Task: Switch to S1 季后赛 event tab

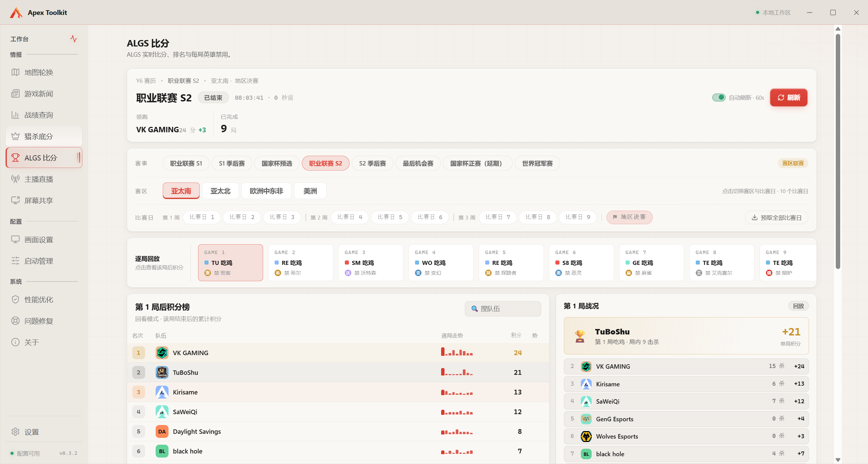Action: tap(232, 163)
